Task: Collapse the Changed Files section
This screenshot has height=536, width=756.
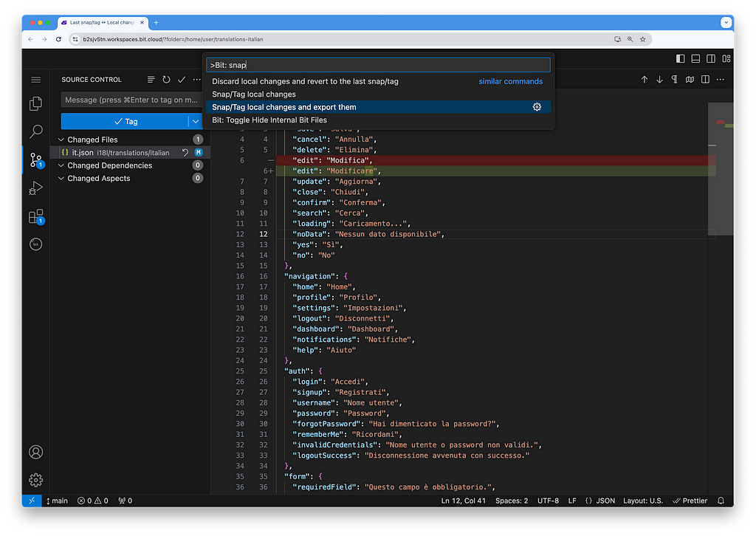Action: click(x=61, y=140)
